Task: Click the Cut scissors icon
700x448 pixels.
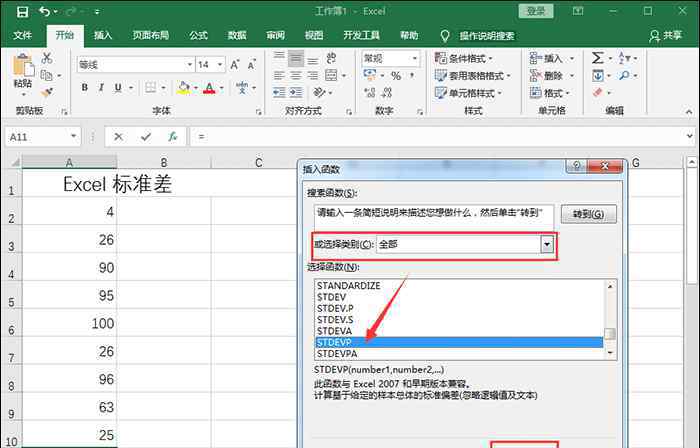Action: [x=47, y=58]
